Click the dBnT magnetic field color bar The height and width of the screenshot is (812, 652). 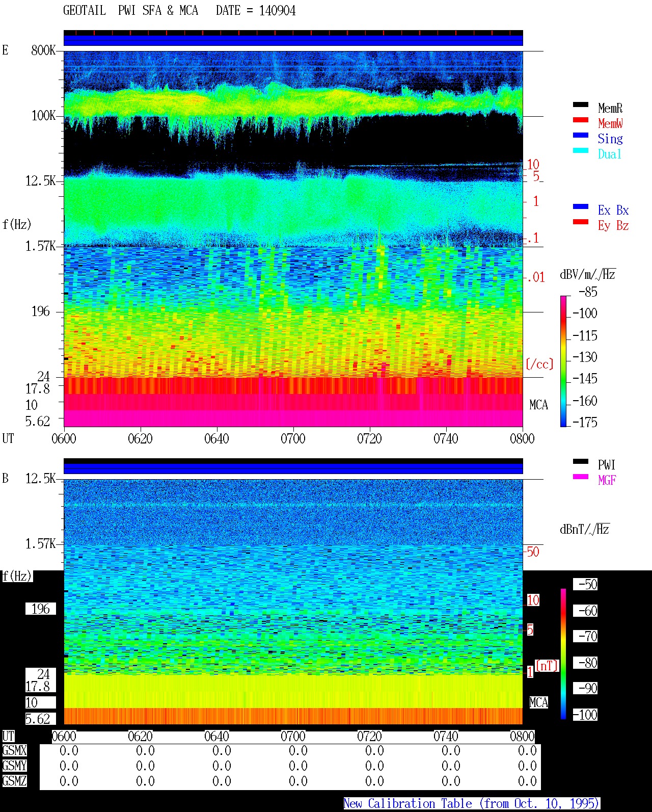(563, 654)
